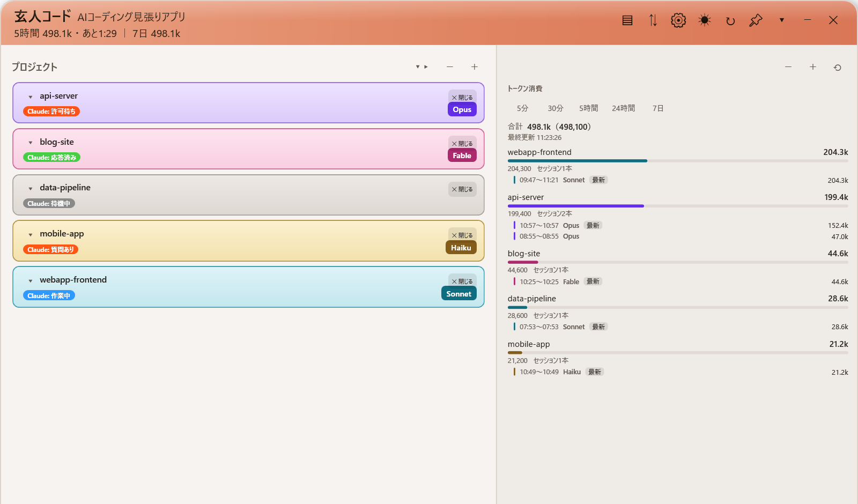The width and height of the screenshot is (858, 504).
Task: Click the Claude: 許可待ち status badge
Action: pos(51,112)
